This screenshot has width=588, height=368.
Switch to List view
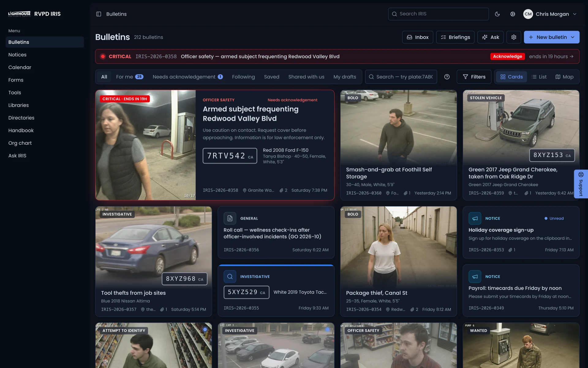[539, 77]
